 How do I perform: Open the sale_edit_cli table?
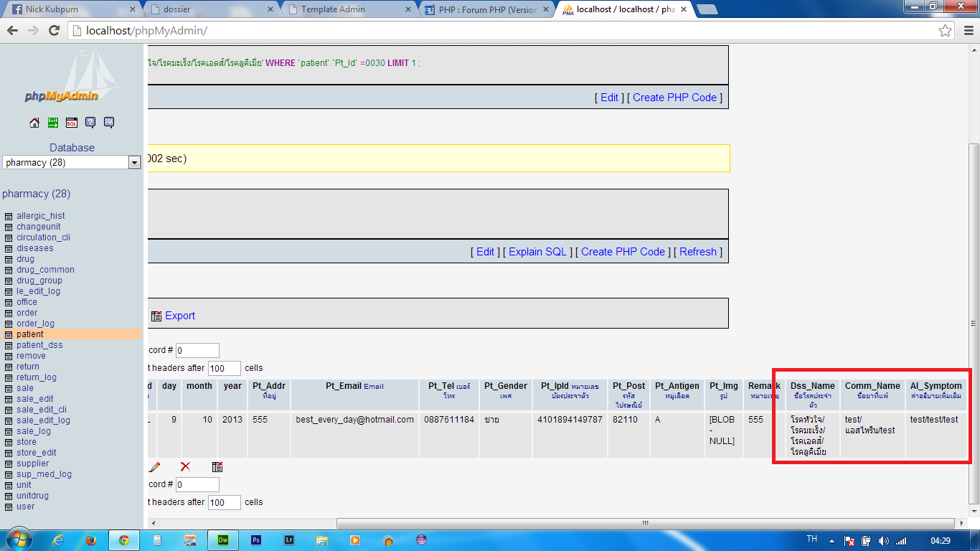(42, 410)
